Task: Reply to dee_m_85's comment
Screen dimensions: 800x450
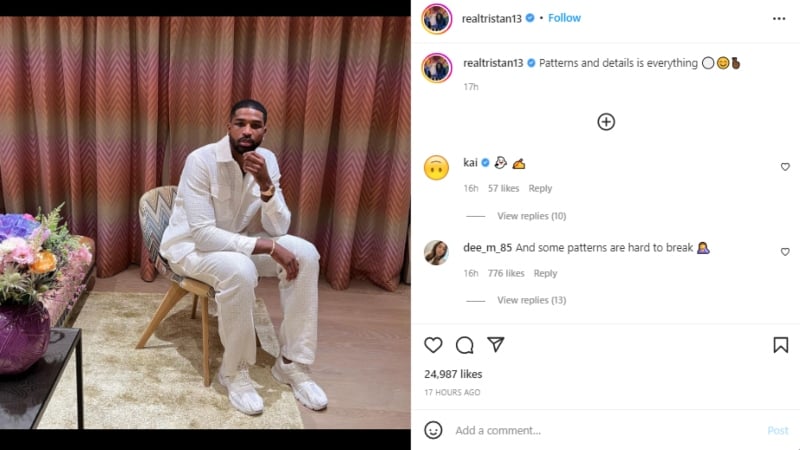Action: pyautogui.click(x=545, y=273)
